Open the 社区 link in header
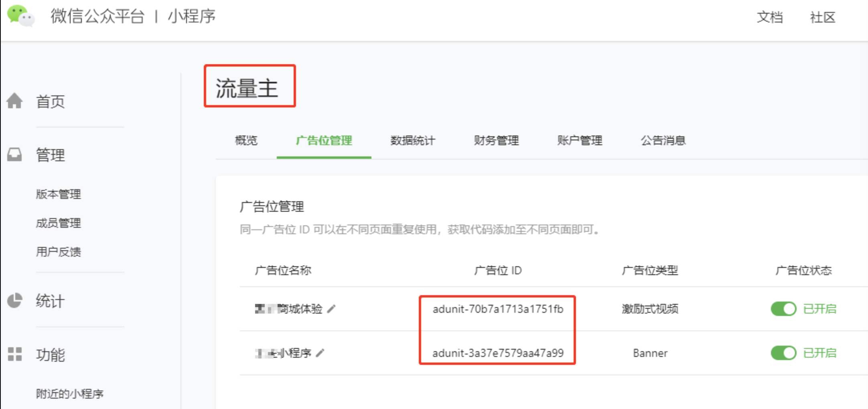This screenshot has height=409, width=868. pos(823,17)
